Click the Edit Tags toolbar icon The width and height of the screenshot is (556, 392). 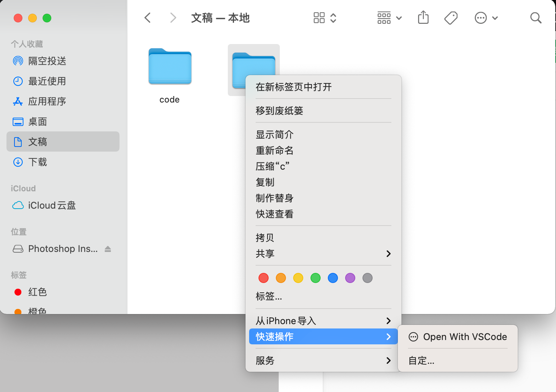coord(451,18)
